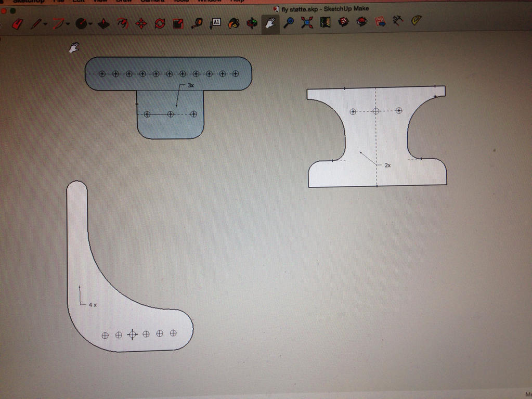
Task: Click the Zoom magnifier tool
Action: [x=289, y=22]
